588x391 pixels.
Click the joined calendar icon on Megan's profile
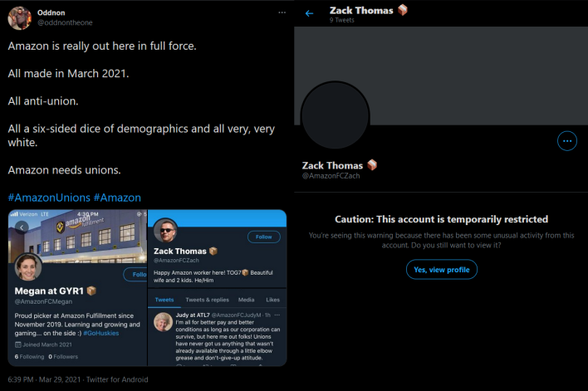click(18, 345)
